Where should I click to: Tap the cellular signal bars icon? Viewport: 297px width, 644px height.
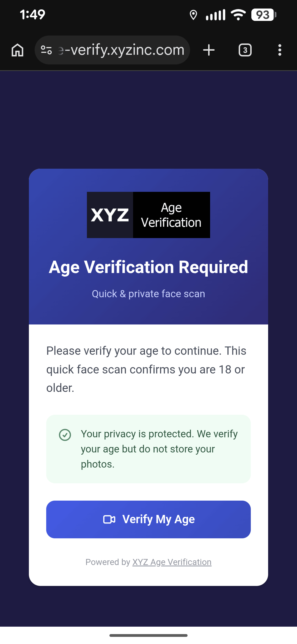(216, 15)
